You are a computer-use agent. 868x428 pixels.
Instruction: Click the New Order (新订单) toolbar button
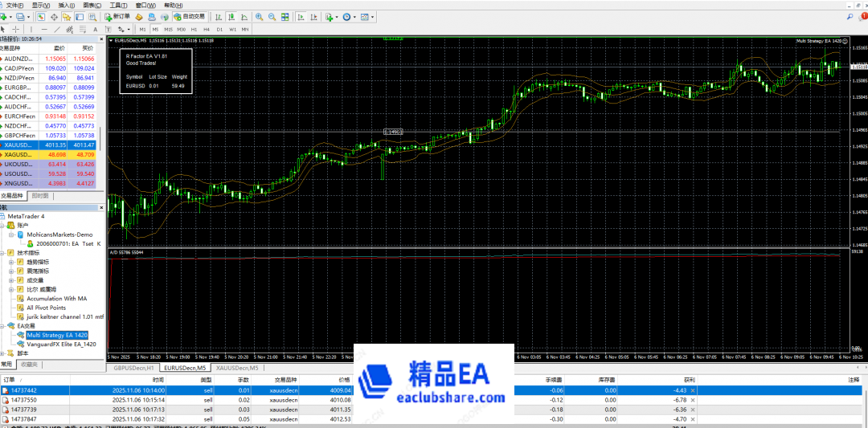[x=117, y=16]
